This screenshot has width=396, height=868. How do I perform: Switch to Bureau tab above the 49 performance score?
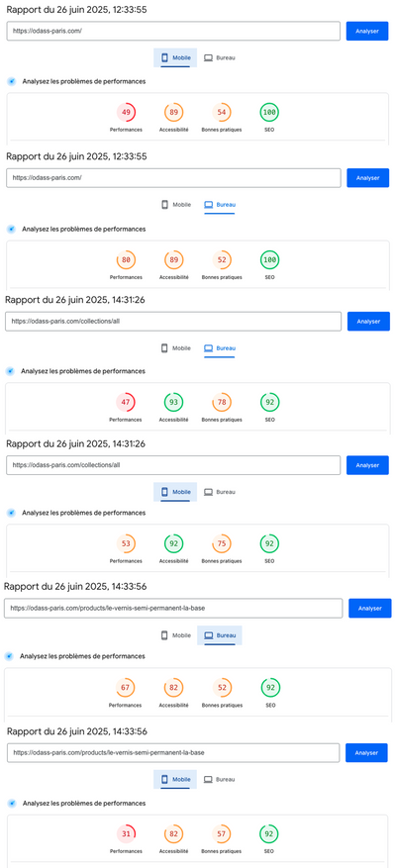[220, 57]
